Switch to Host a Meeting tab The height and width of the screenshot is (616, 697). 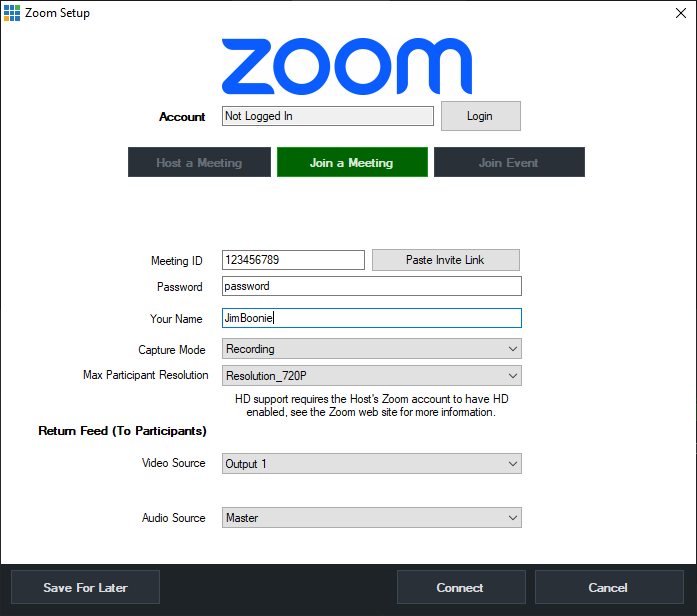point(199,162)
